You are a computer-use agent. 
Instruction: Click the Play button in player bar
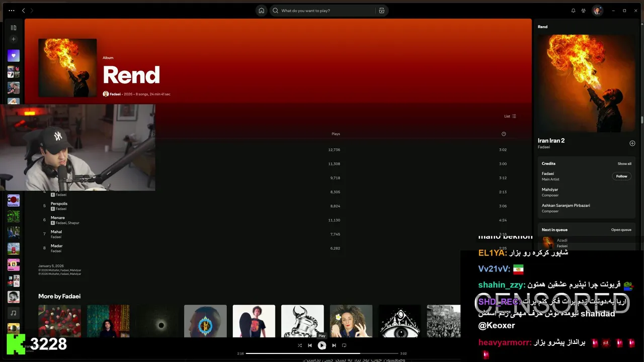coord(322,345)
